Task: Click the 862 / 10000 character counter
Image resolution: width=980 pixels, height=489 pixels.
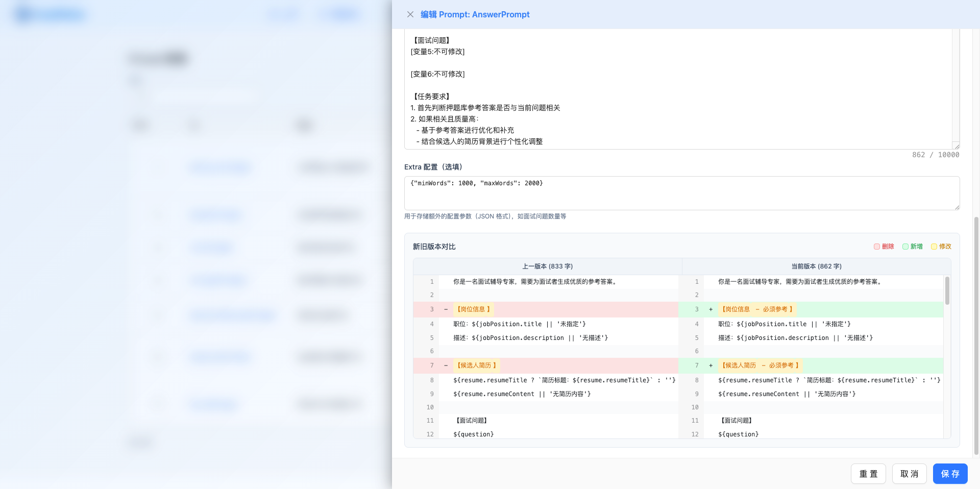Action: pos(936,155)
